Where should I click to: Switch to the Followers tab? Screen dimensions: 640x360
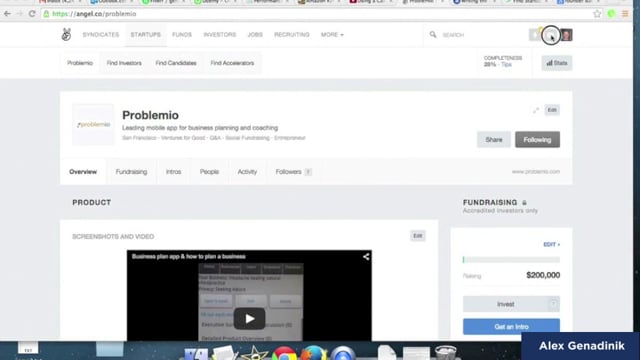293,172
